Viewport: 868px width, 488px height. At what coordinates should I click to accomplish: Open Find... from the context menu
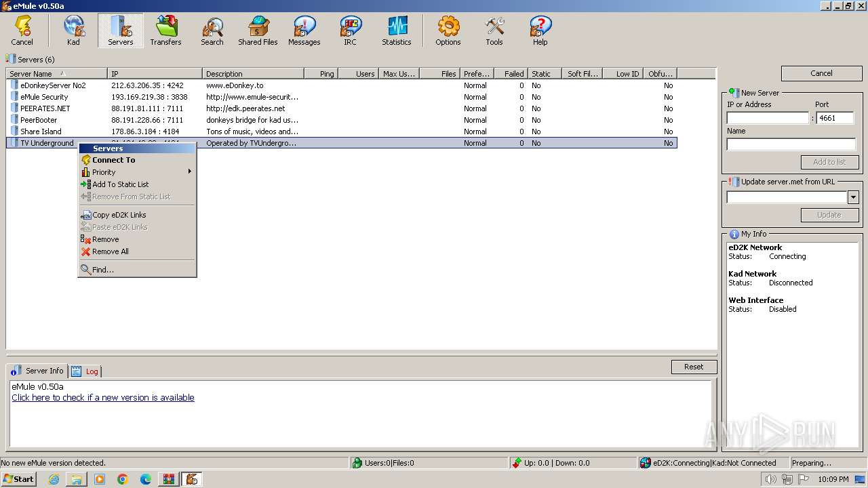[x=137, y=270]
